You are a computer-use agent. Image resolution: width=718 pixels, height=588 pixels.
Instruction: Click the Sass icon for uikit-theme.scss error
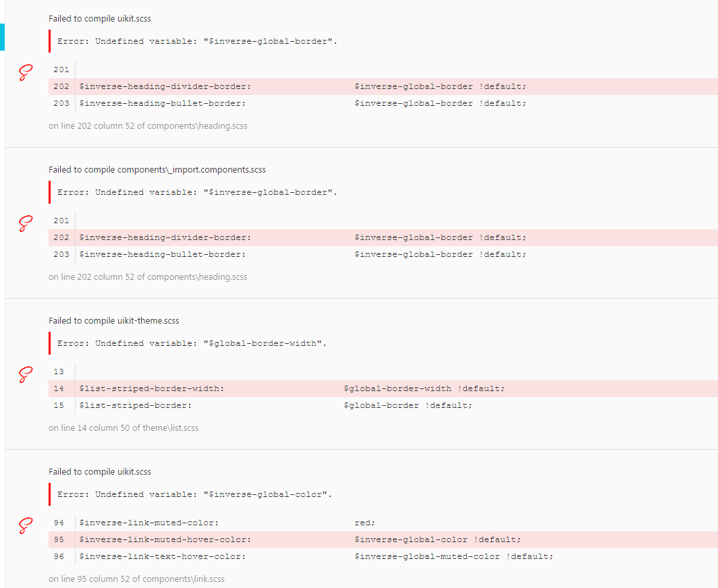26,375
